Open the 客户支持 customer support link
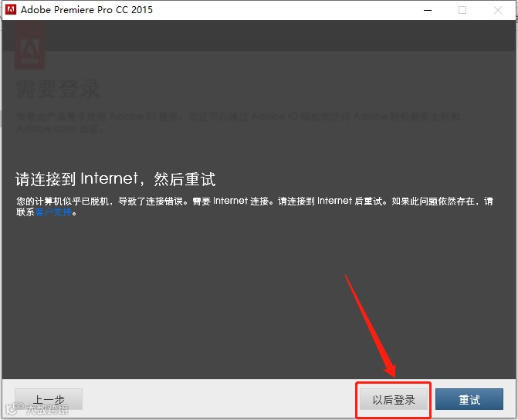518x420 pixels. (53, 212)
